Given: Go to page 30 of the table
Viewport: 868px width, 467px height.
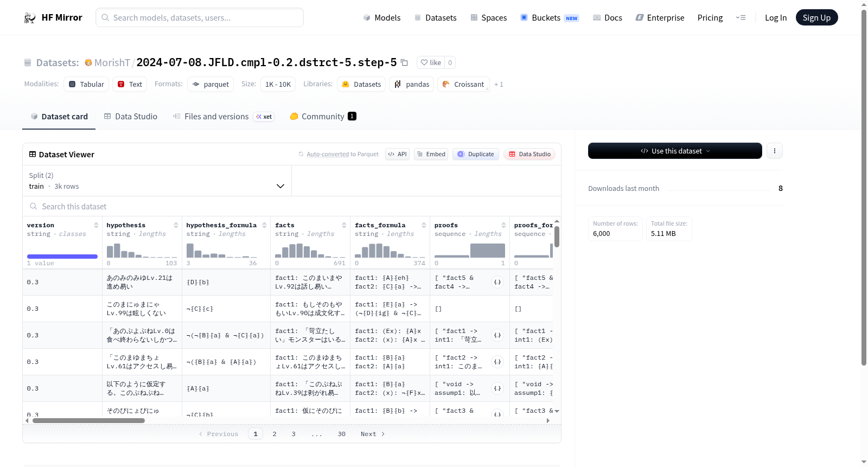Looking at the screenshot, I should click(x=342, y=434).
